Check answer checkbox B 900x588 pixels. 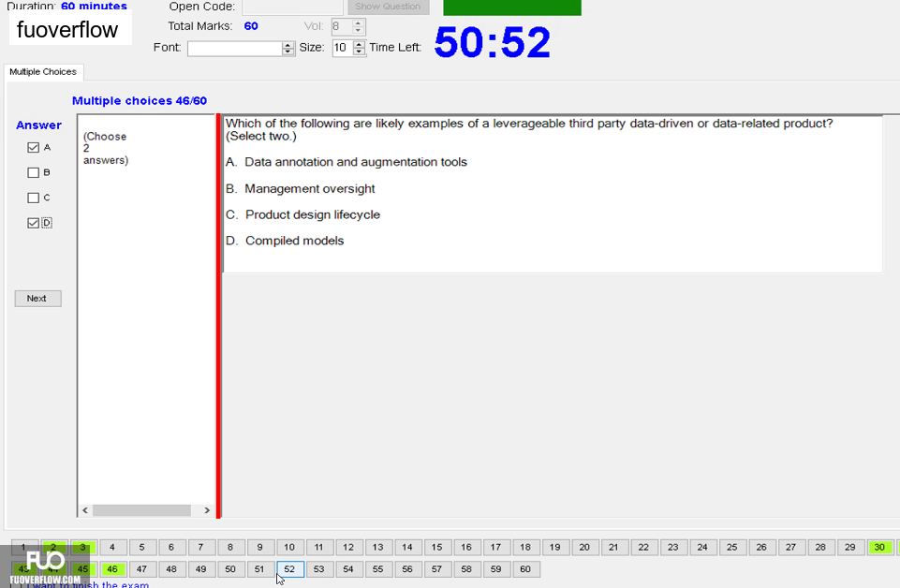[34, 172]
